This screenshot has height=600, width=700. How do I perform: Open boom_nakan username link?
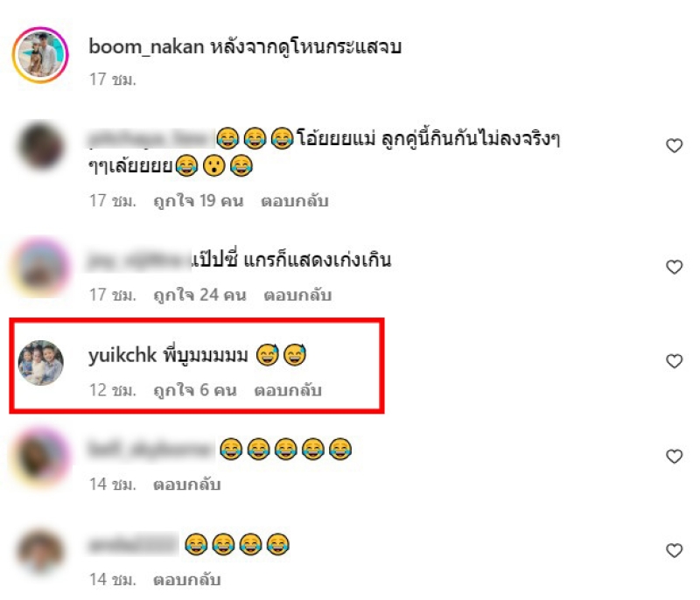point(146,46)
